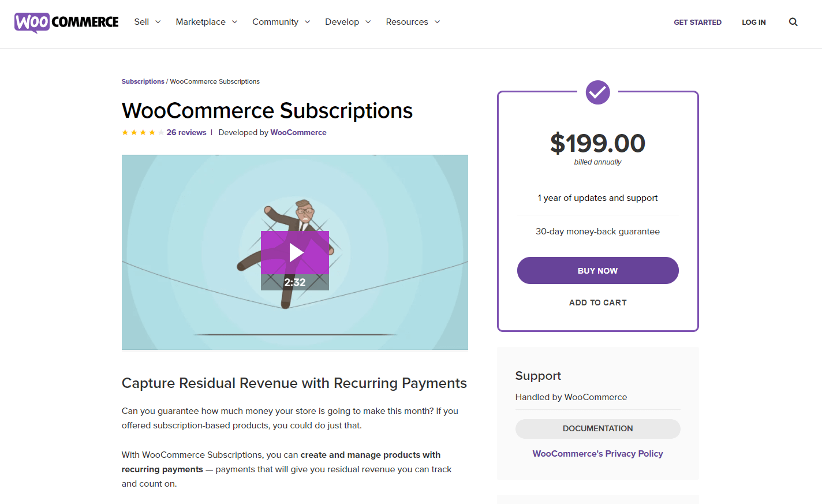Screen dimensions: 822x504
Task: Click the WooCommerce Subscriptions page title
Action: 267,110
